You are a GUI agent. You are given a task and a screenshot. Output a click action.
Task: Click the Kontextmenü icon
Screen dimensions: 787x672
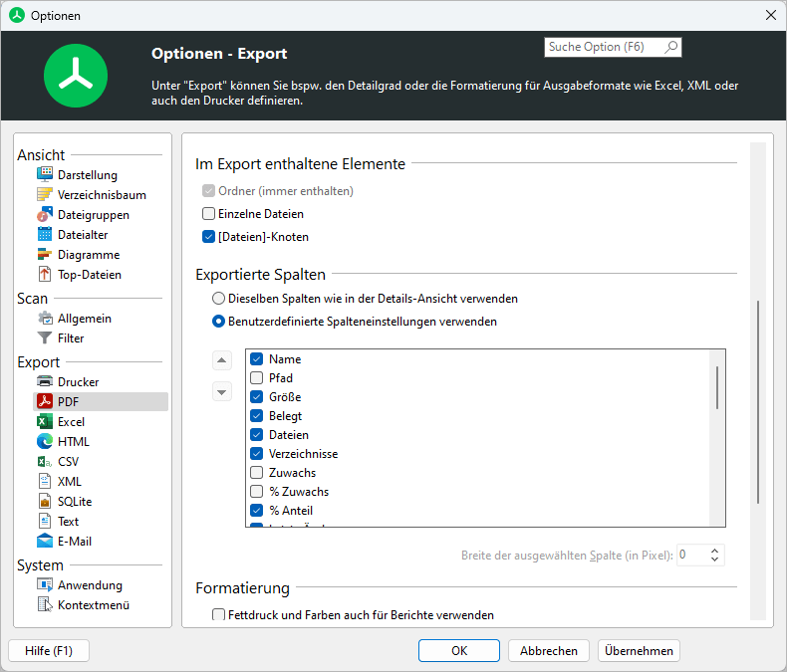[x=45, y=605]
